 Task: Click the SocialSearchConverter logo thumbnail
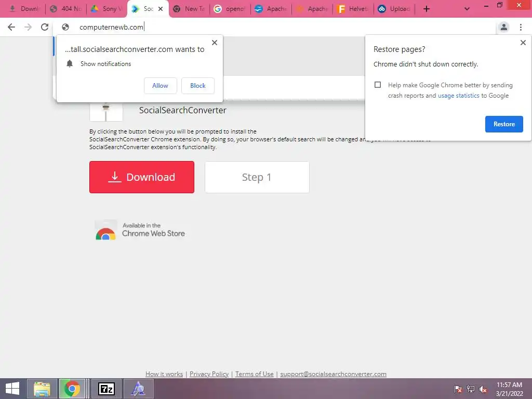click(x=106, y=111)
